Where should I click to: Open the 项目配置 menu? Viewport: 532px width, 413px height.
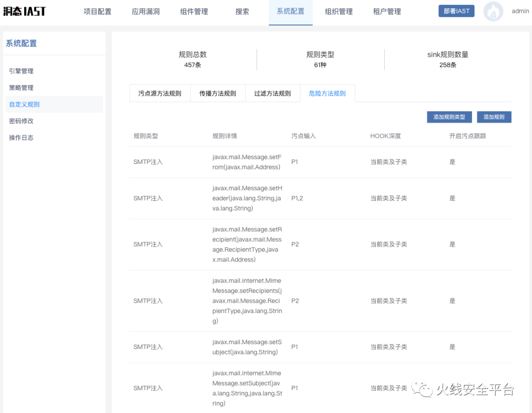[98, 11]
